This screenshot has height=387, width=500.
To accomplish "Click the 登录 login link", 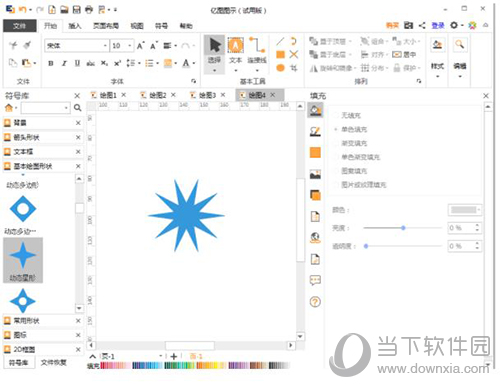I will [438, 25].
